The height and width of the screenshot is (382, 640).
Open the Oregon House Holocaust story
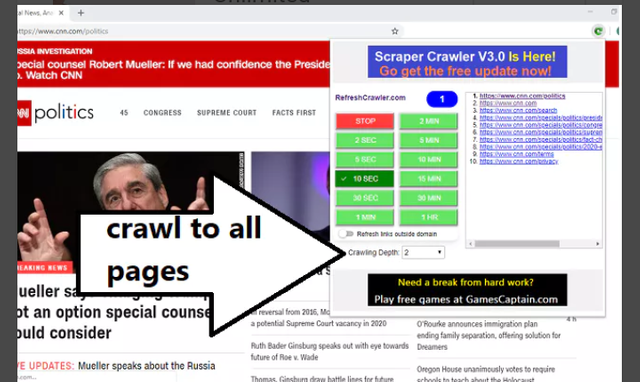[486, 374]
